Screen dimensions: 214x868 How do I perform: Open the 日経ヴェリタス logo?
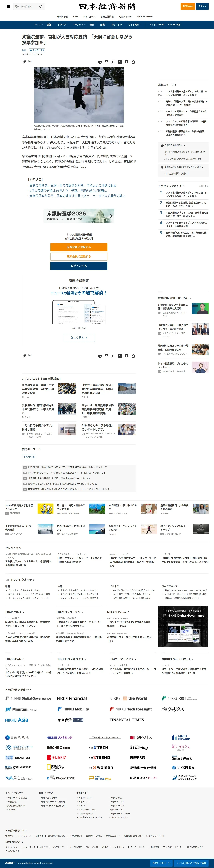tap(173, 709)
